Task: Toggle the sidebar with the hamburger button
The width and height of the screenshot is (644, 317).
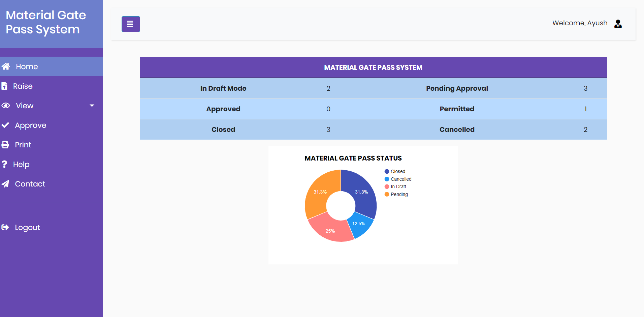Action: point(131,24)
